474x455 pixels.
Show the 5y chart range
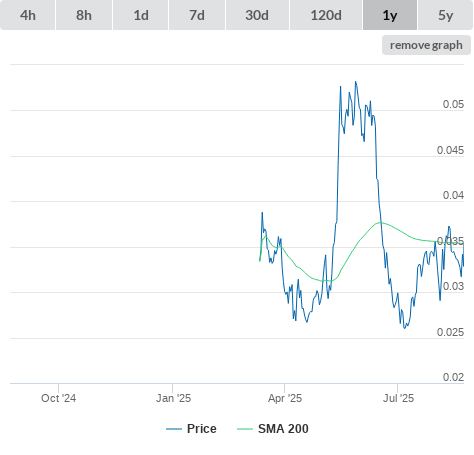[x=445, y=15]
